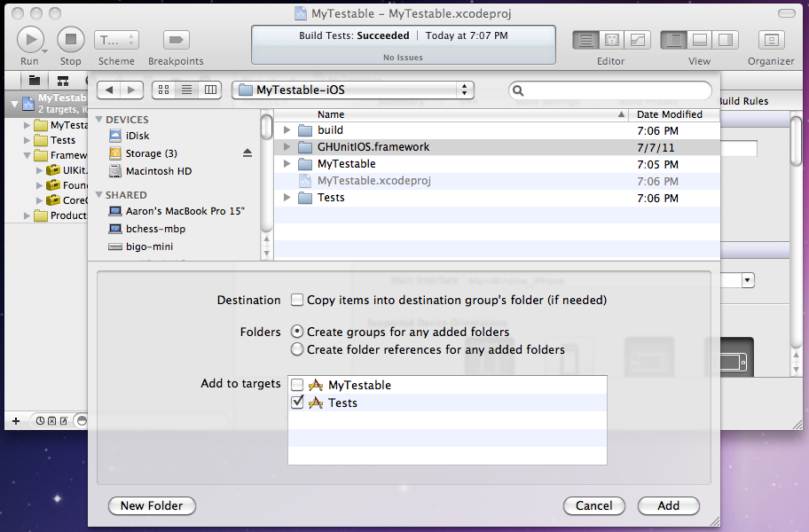Switch file dialog to list view
This screenshot has width=809, height=532.
(187, 90)
